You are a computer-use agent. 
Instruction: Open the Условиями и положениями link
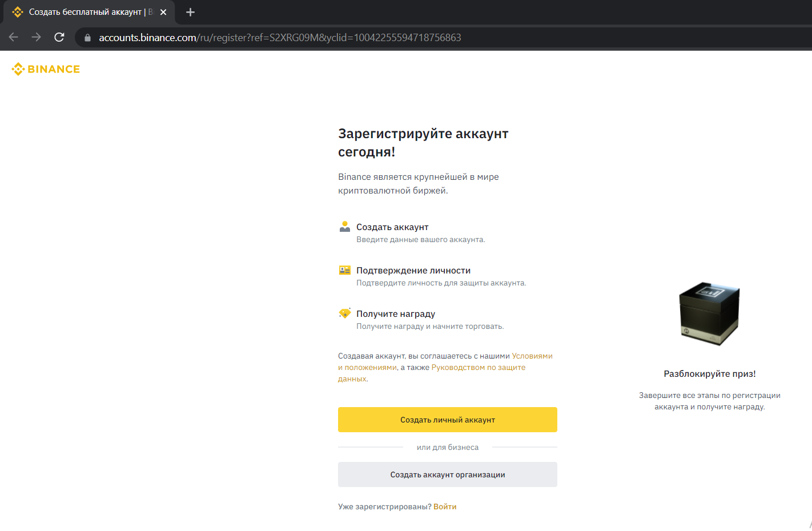[532, 356]
